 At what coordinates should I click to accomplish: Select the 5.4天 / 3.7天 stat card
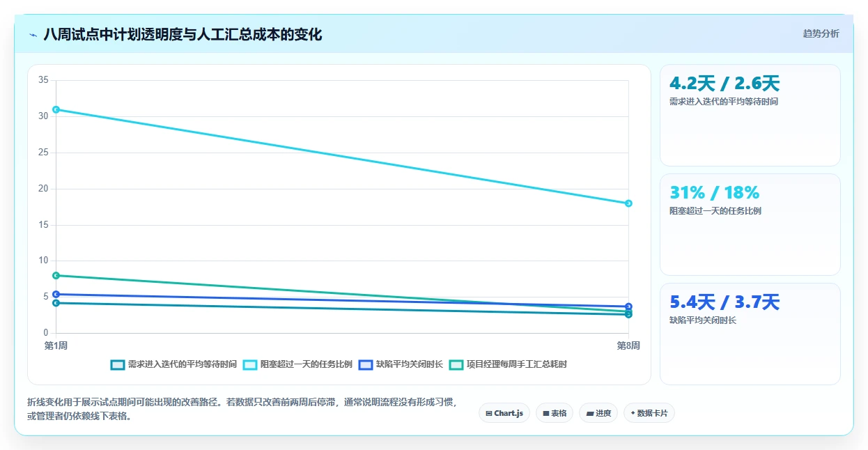coord(750,334)
